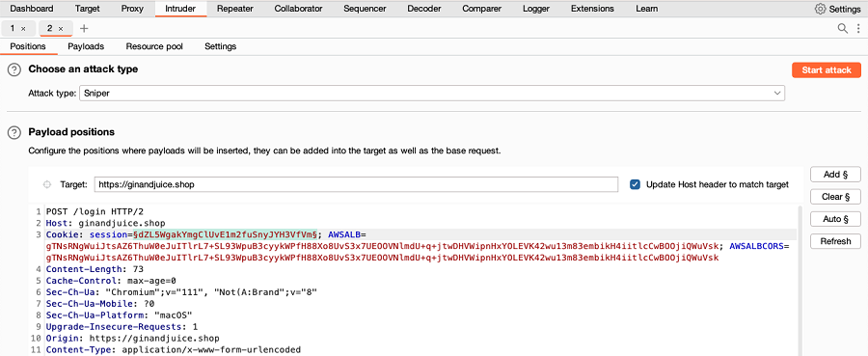This screenshot has width=868, height=356.
Task: Click the AWSALBCORS cookie name
Action: 757,246
